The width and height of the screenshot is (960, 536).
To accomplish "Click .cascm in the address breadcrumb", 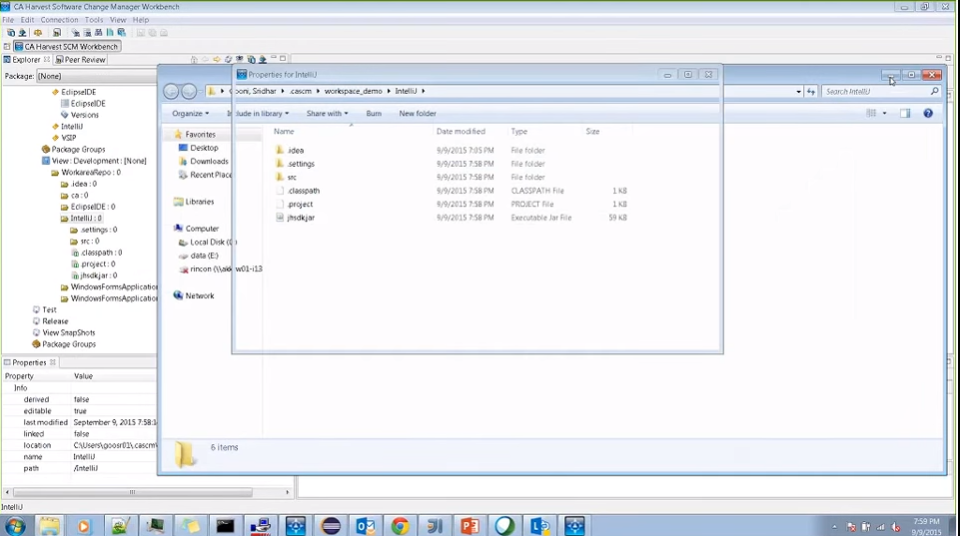I will 301,91.
